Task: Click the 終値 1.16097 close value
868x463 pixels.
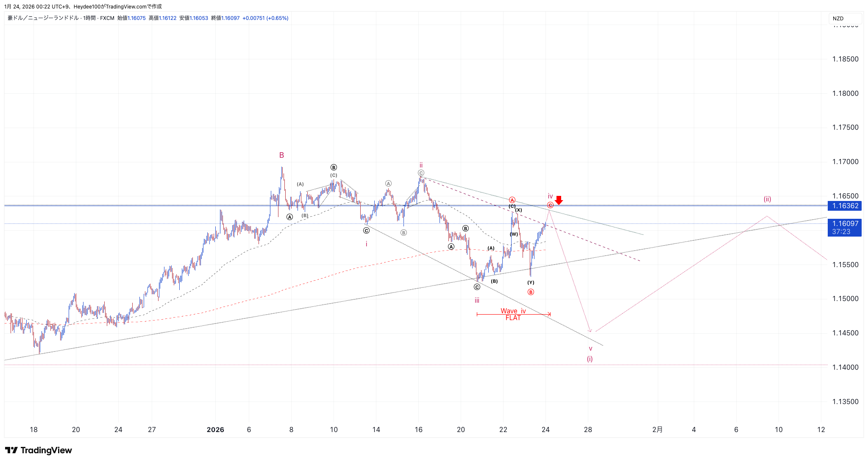Action: pos(225,18)
